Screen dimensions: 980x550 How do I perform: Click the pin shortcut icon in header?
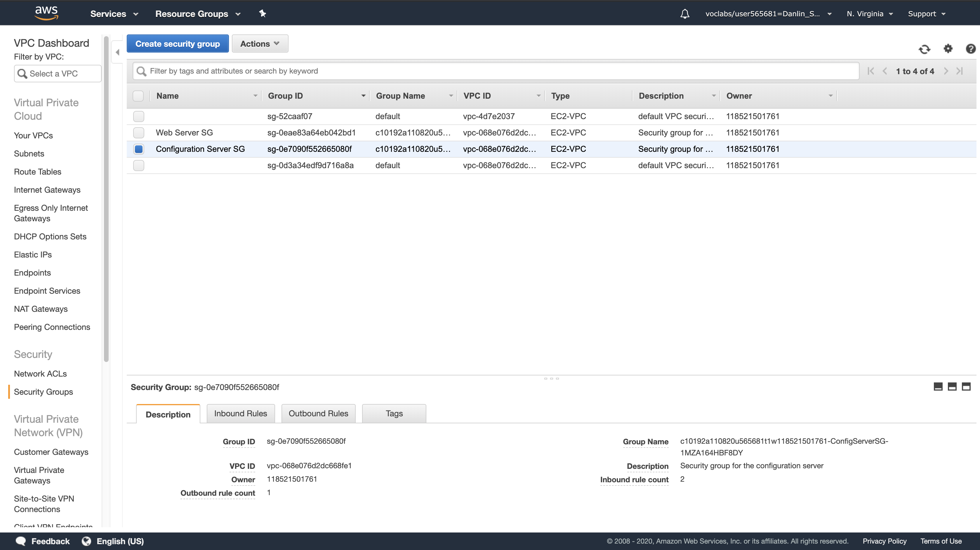tap(263, 14)
